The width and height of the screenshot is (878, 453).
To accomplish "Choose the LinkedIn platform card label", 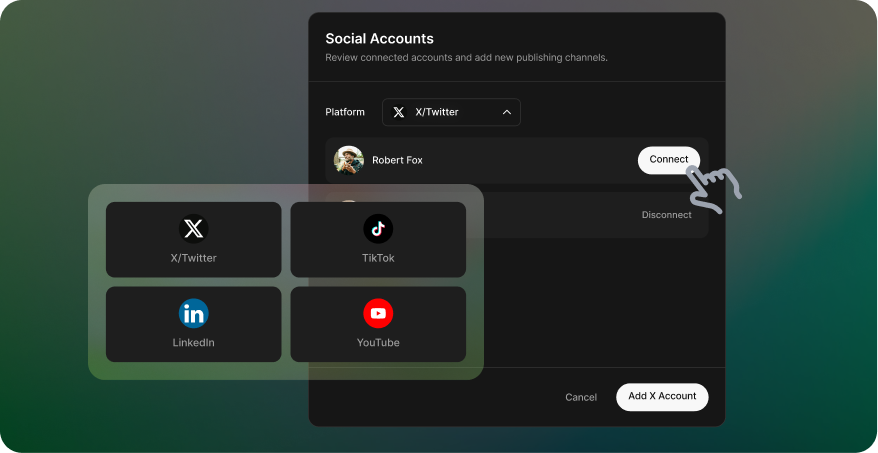I will click(x=194, y=343).
